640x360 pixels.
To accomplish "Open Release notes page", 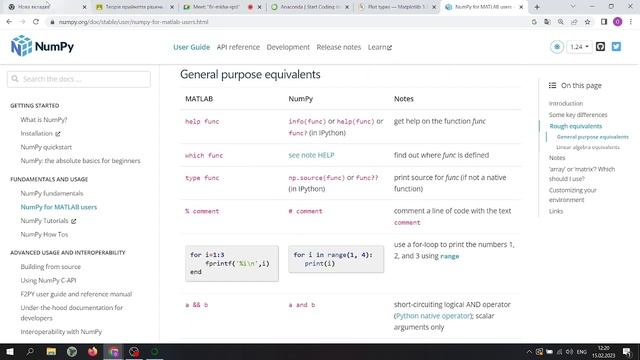I will 338,47.
